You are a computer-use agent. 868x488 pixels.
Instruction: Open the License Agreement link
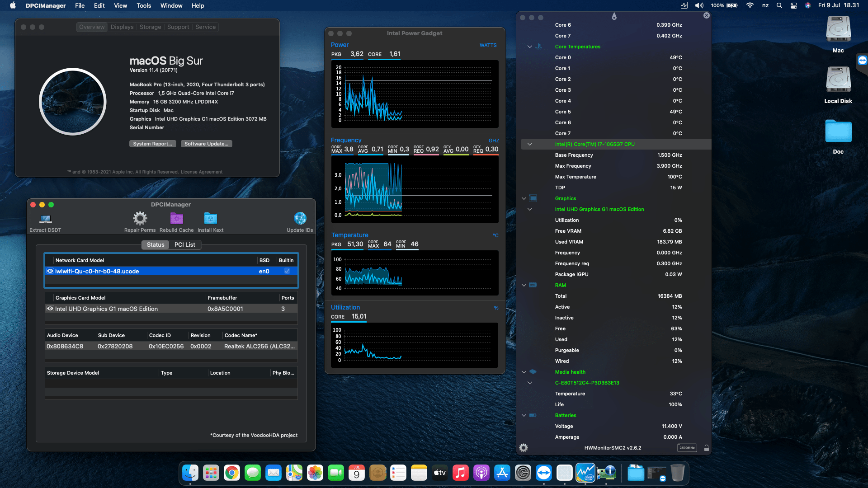tap(201, 172)
